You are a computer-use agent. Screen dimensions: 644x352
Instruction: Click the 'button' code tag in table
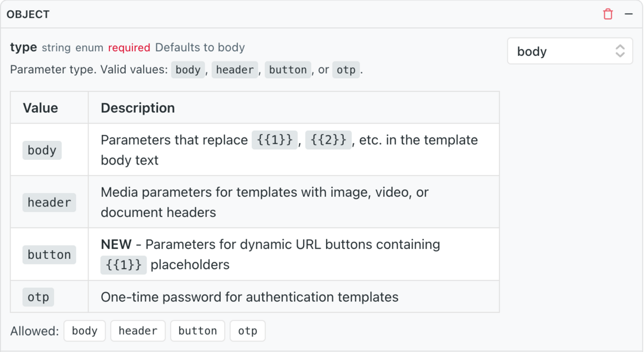pyautogui.click(x=49, y=254)
